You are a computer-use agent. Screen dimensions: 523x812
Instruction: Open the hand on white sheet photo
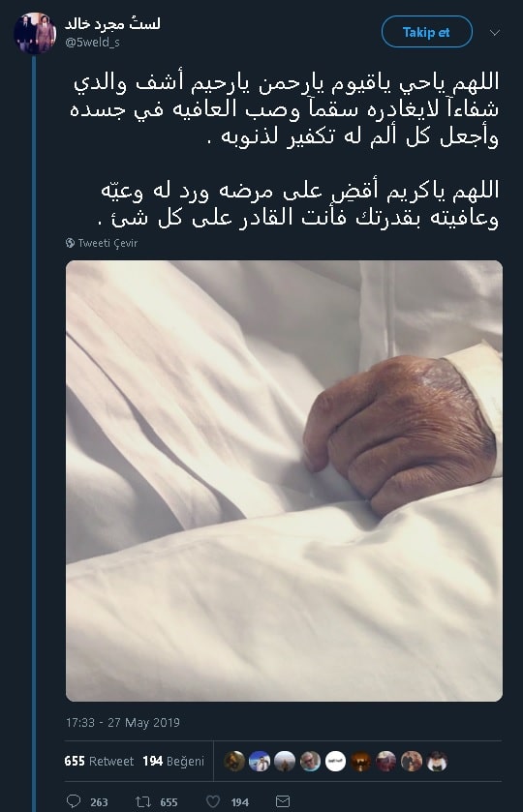(284, 481)
